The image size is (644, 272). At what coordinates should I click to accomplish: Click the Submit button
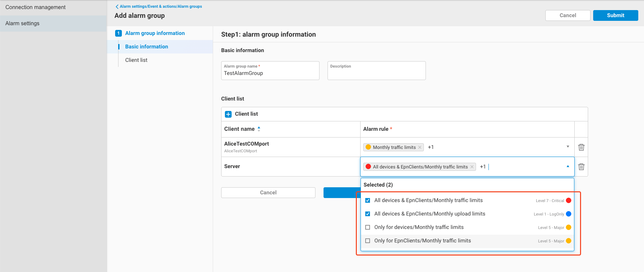pyautogui.click(x=615, y=15)
